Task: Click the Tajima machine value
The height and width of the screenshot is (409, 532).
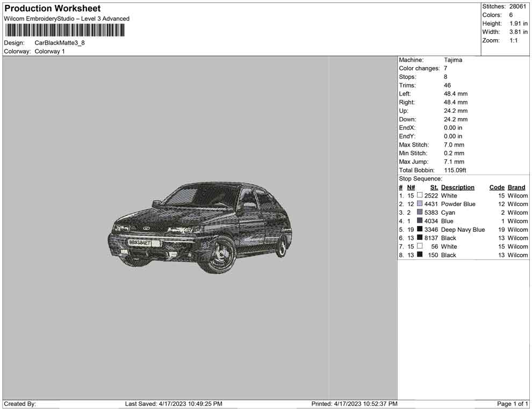Action: tap(453, 60)
